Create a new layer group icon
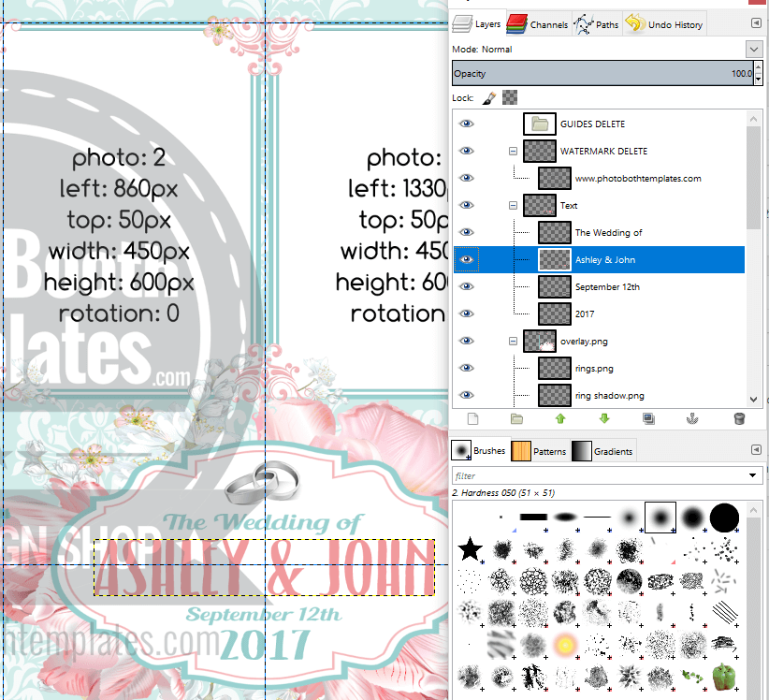This screenshot has width=769, height=700. [x=516, y=418]
